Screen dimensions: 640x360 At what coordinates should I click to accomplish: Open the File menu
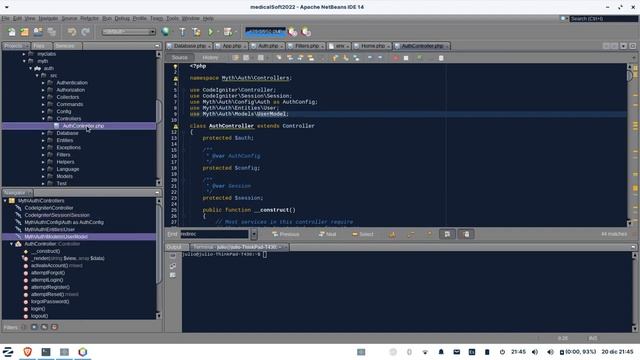5,18
